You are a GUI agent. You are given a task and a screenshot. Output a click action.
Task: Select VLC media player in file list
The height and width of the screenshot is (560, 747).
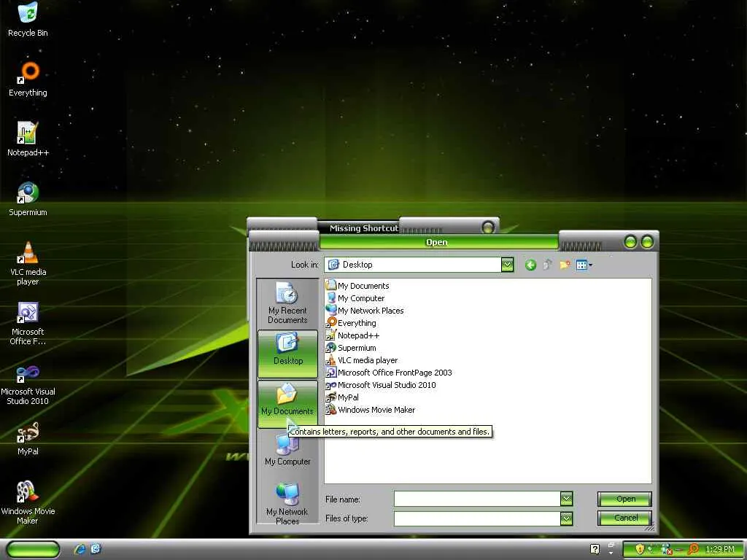362,360
